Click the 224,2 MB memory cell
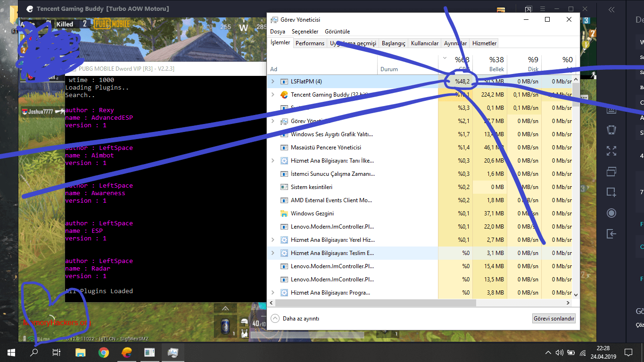 click(x=489, y=95)
